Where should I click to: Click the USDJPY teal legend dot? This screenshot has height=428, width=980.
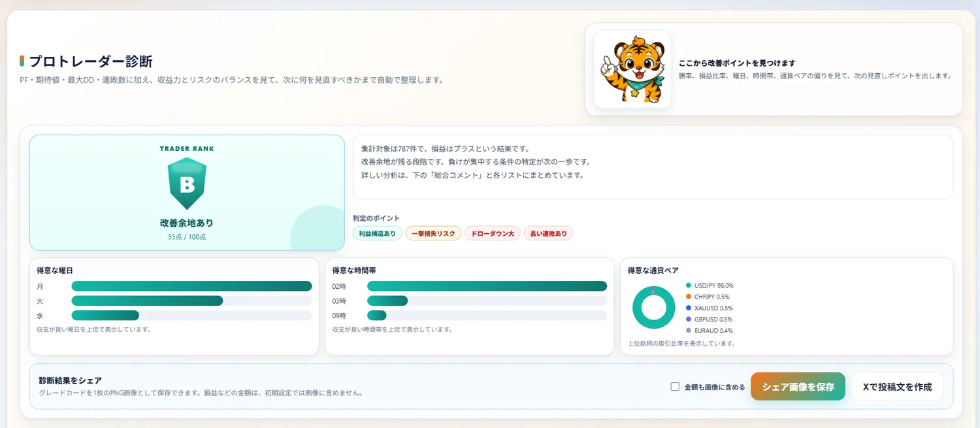689,286
